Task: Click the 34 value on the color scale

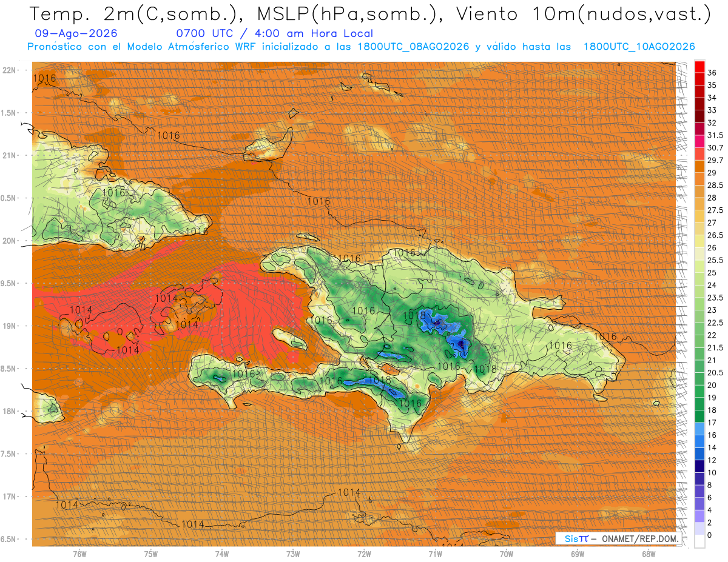Action: pyautogui.click(x=712, y=98)
